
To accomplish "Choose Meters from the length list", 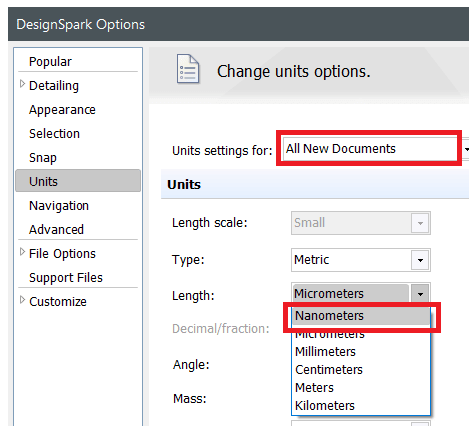I will 361,388.
